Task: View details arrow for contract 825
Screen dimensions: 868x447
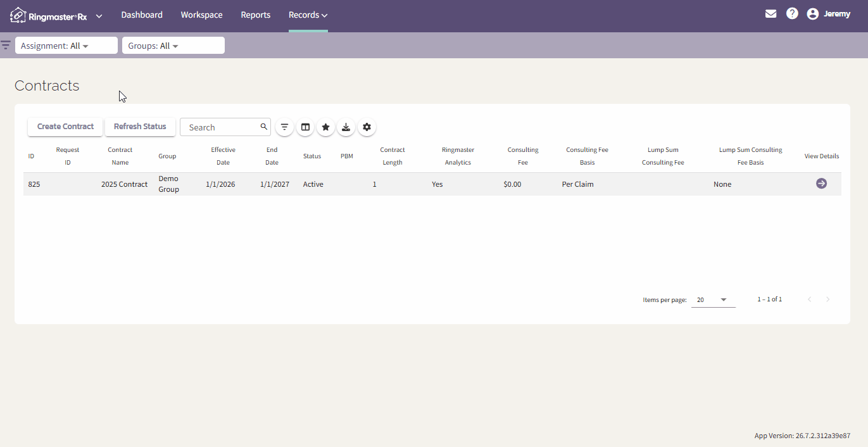Action: point(821,184)
